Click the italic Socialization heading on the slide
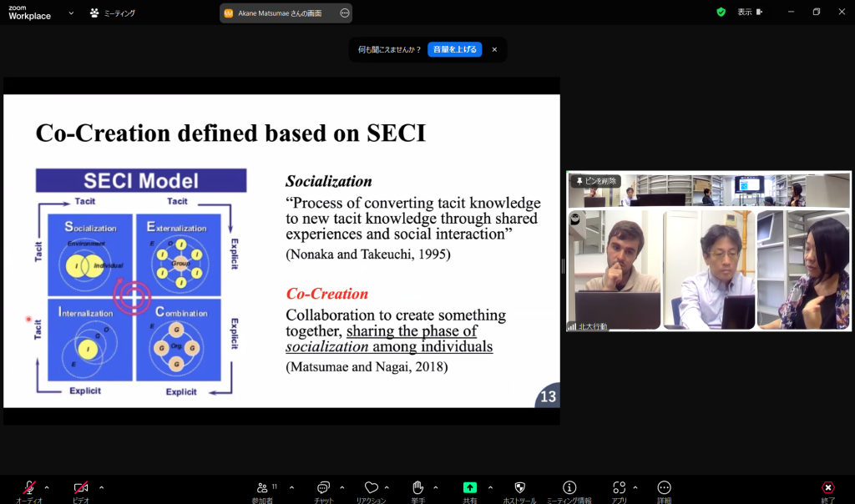Image resolution: width=855 pixels, height=504 pixels. tap(329, 181)
